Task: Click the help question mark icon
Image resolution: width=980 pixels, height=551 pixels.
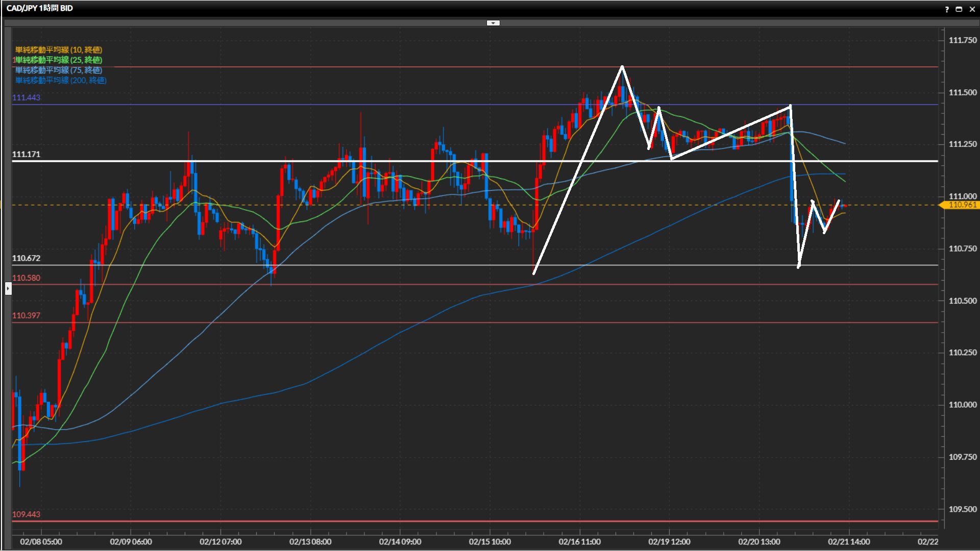Action: [x=947, y=9]
